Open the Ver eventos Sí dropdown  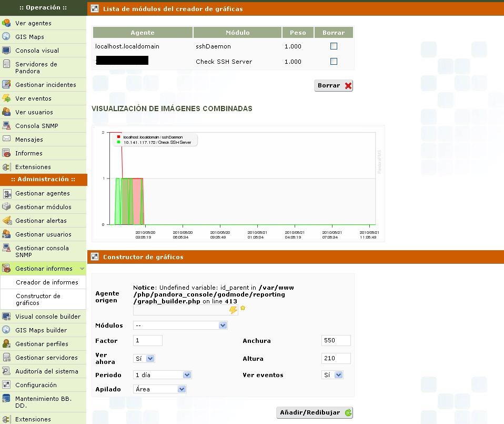pos(332,375)
